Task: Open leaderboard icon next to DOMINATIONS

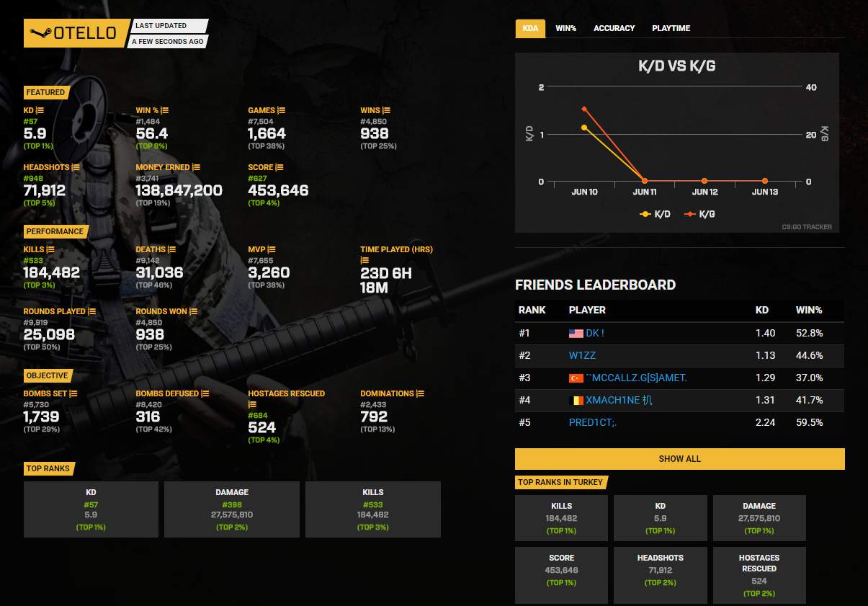Action: point(421,393)
